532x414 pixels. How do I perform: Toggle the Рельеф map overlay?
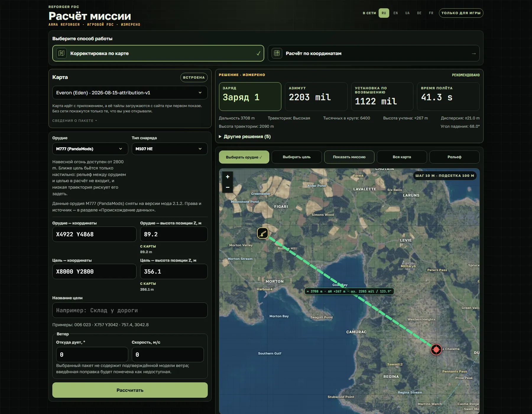click(454, 157)
